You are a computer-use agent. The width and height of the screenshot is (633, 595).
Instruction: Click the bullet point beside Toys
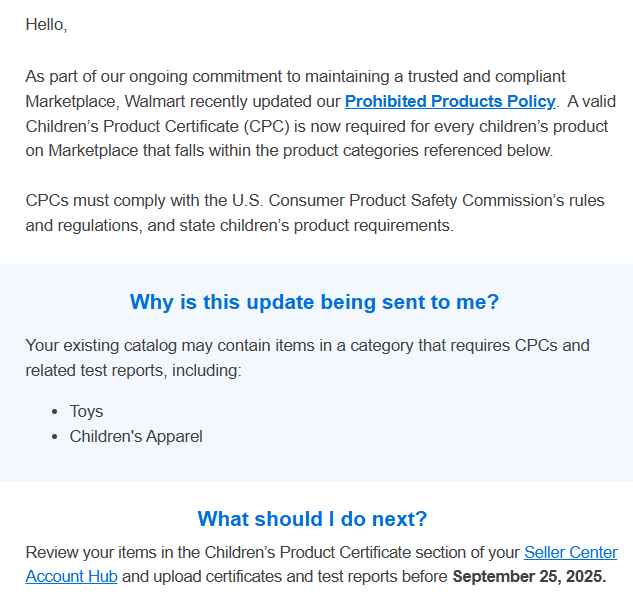click(55, 412)
